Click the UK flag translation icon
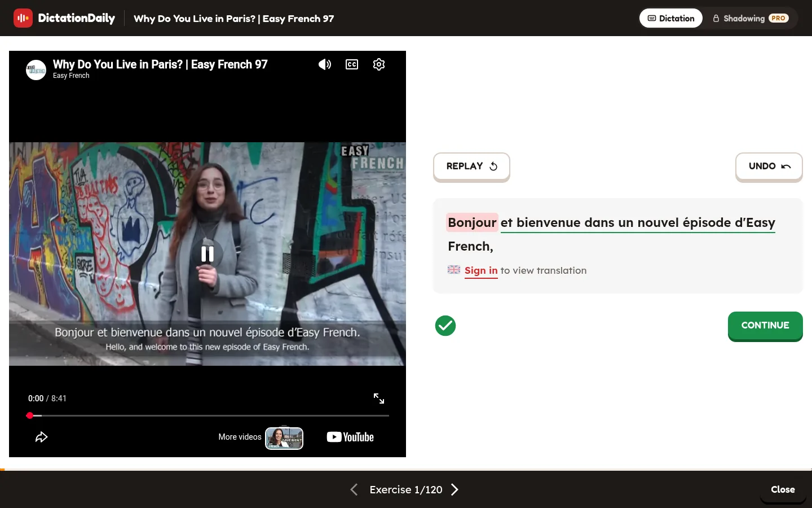Image resolution: width=812 pixels, height=508 pixels. (x=454, y=270)
